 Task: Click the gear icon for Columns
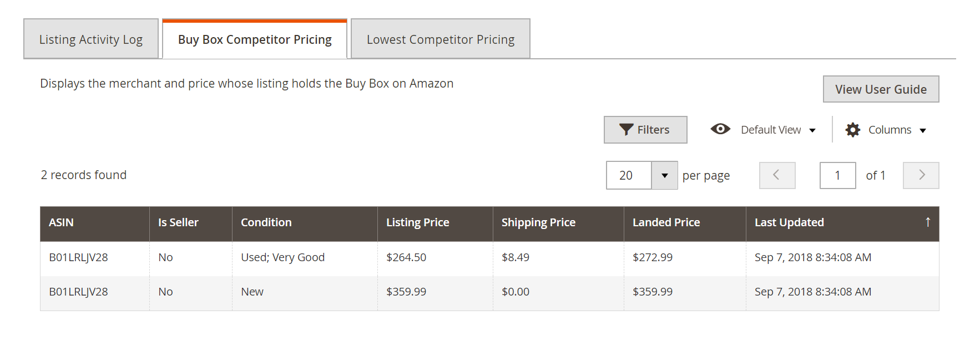pyautogui.click(x=853, y=130)
